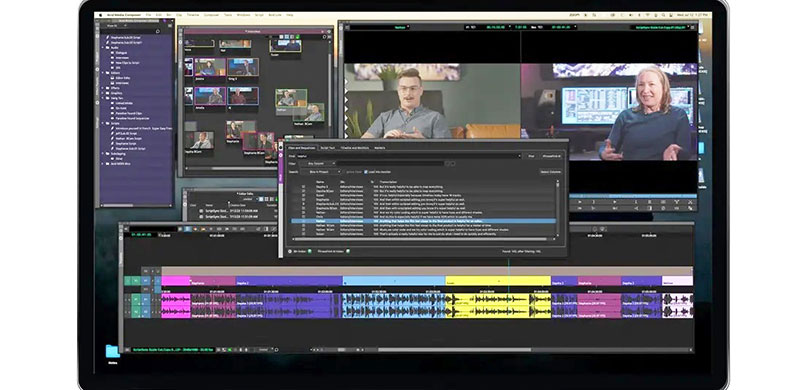Select the Greg G clip thumbnail

pos(243,67)
